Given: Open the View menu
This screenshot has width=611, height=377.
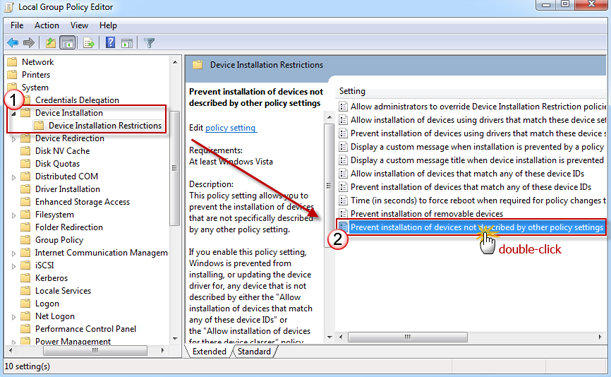Looking at the screenshot, I should [x=79, y=25].
